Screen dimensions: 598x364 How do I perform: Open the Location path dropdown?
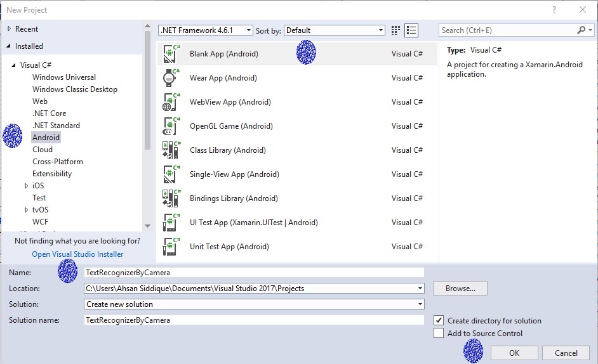pos(420,288)
